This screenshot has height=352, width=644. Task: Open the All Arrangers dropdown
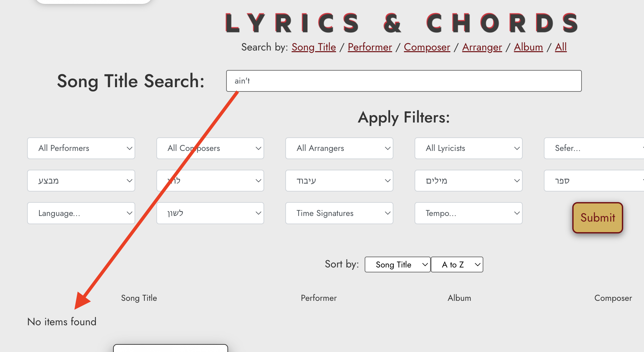[x=339, y=148]
